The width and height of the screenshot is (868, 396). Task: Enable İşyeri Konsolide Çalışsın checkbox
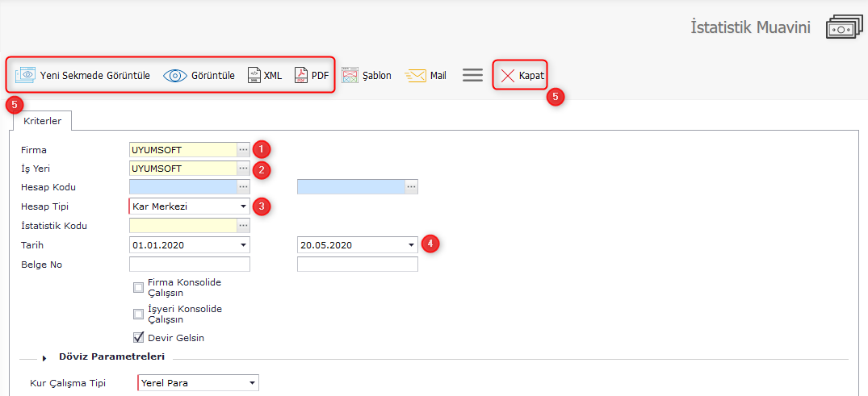[x=138, y=314]
